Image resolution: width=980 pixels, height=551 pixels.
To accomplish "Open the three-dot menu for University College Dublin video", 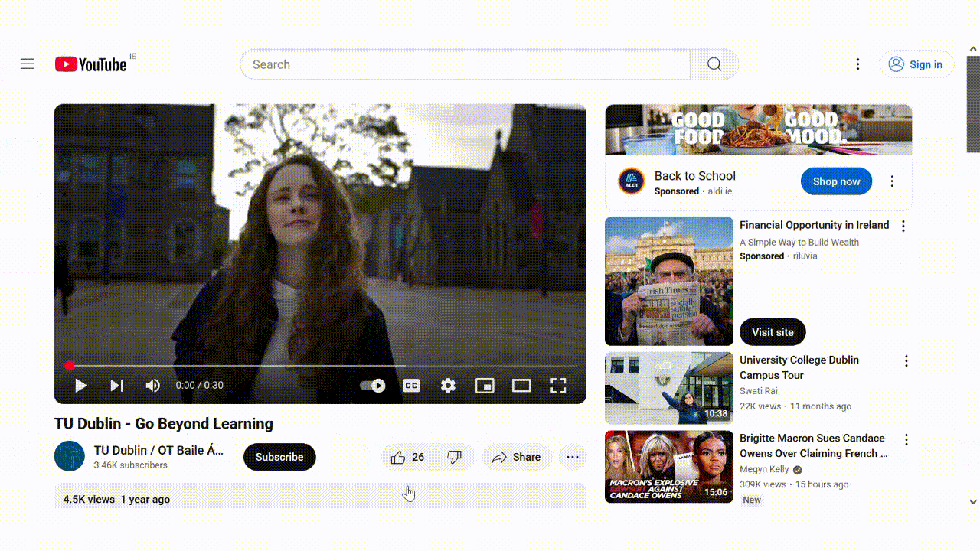I will pyautogui.click(x=906, y=360).
